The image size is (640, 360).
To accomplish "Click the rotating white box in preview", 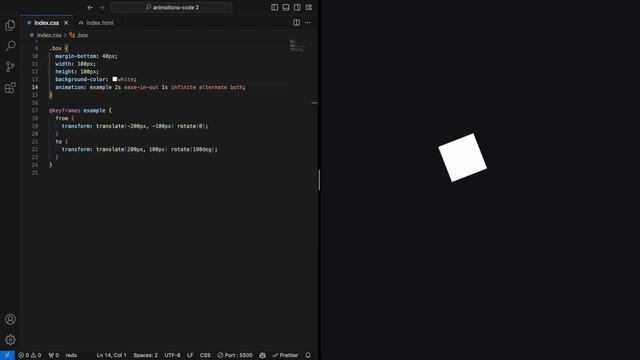I will (x=462, y=158).
